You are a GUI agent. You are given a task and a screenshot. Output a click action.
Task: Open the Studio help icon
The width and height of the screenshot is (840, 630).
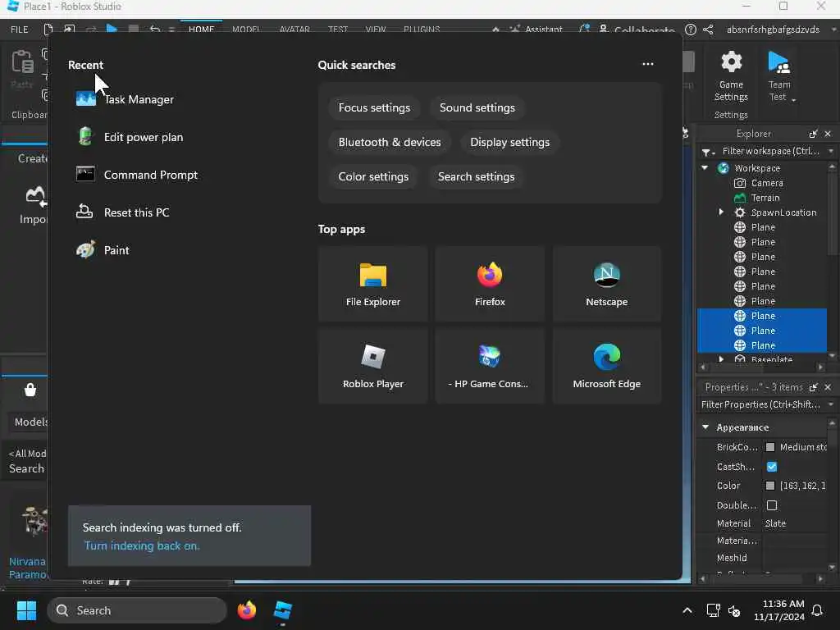[x=691, y=30]
